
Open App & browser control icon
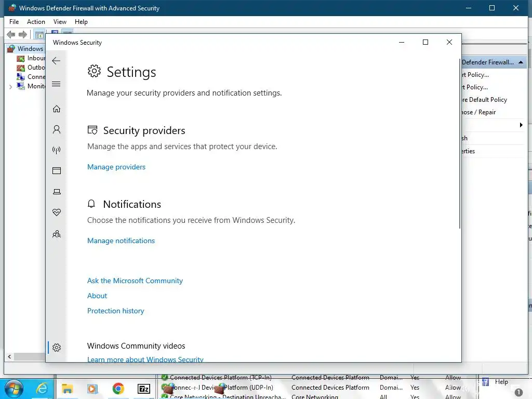pyautogui.click(x=57, y=170)
